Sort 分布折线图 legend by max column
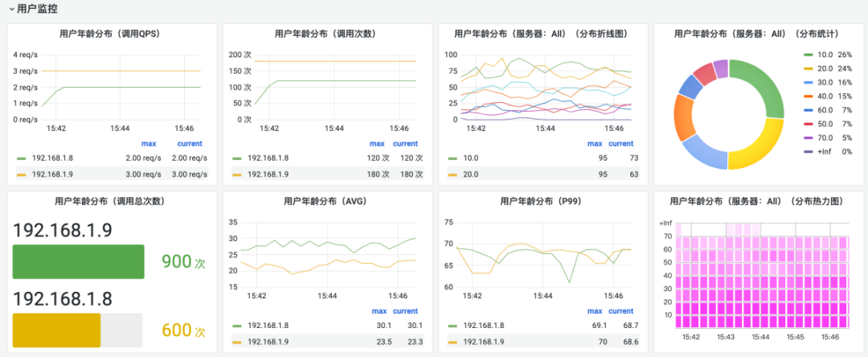The height and width of the screenshot is (357, 868). click(595, 144)
